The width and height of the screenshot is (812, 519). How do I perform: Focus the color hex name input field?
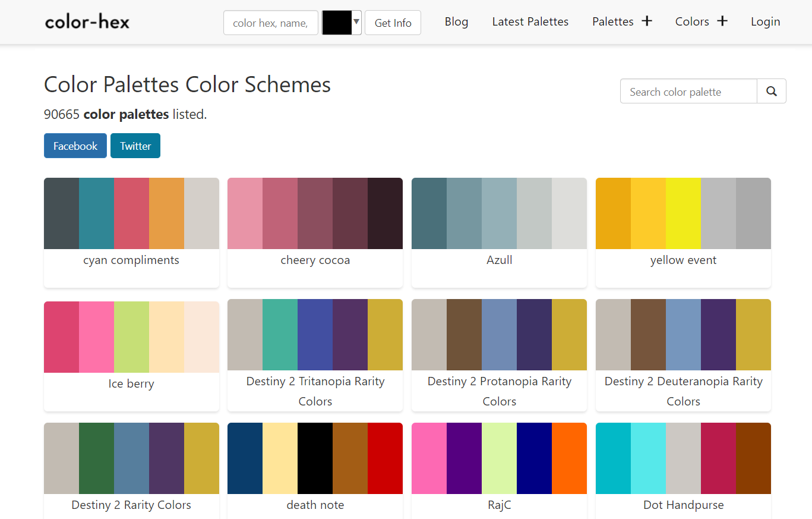coord(270,23)
